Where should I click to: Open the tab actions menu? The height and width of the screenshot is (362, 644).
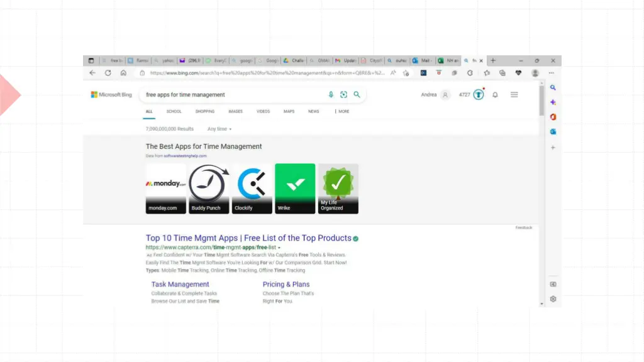[91, 60]
